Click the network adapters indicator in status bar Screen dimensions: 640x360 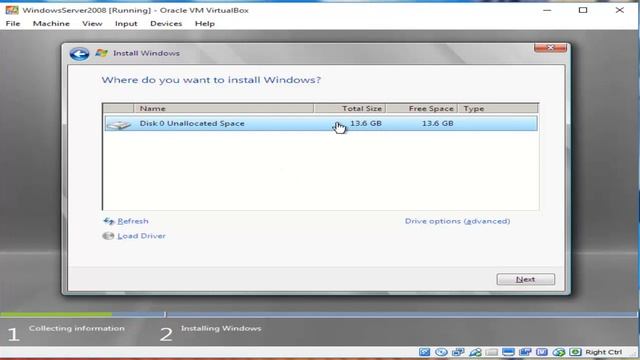pyautogui.click(x=458, y=352)
